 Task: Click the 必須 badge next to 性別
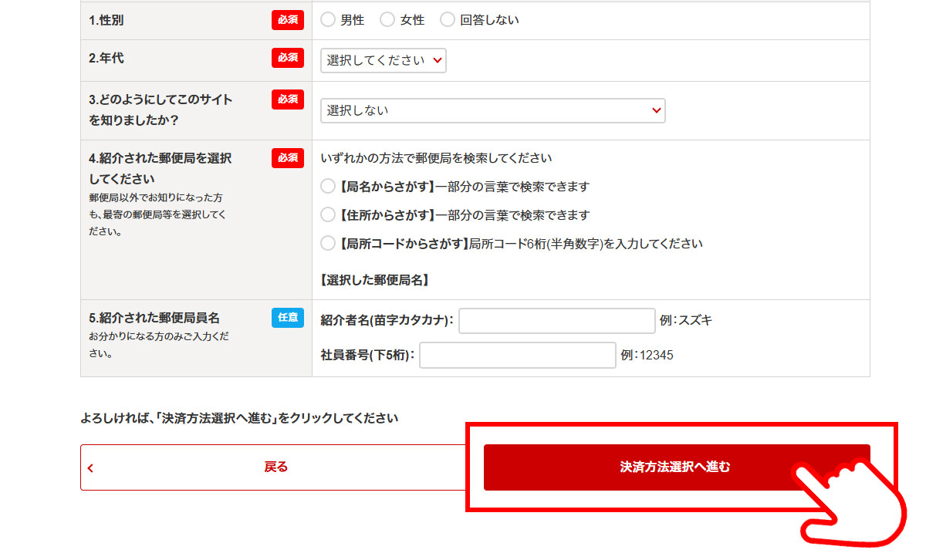(x=288, y=20)
